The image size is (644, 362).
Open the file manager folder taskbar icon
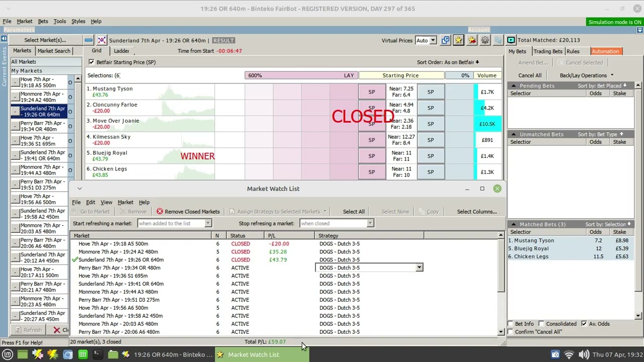113,355
